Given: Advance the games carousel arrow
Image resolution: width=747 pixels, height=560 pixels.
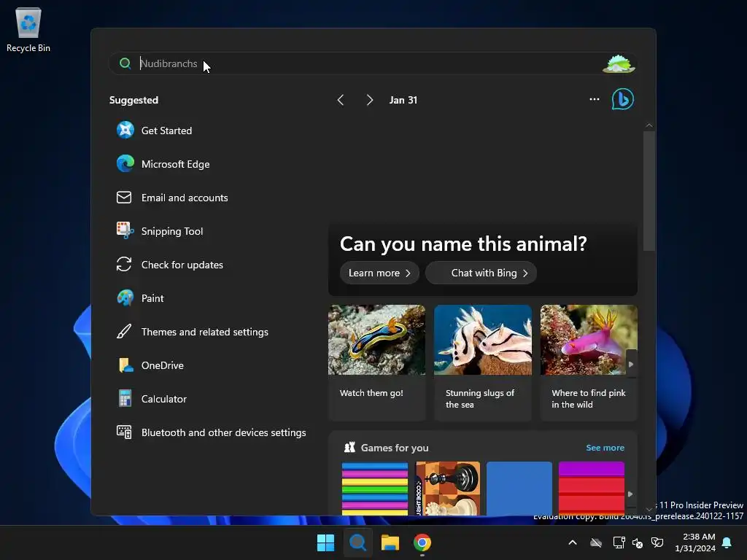Looking at the screenshot, I should [630, 494].
